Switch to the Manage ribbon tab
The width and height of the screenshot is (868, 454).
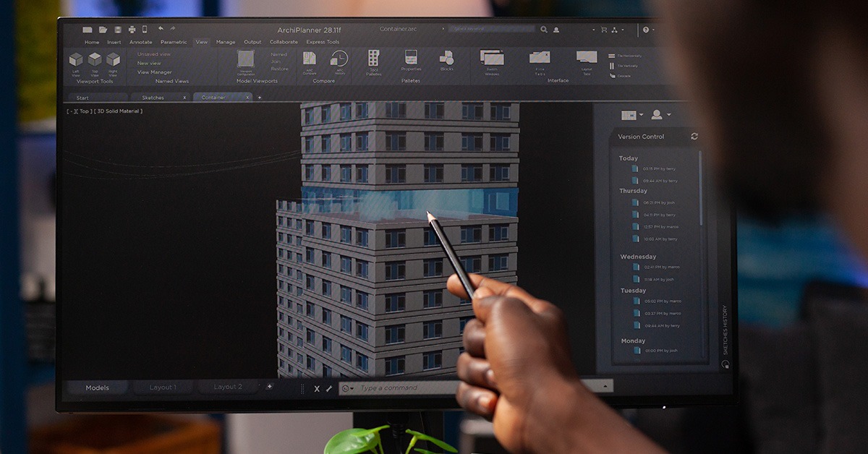[x=226, y=42]
